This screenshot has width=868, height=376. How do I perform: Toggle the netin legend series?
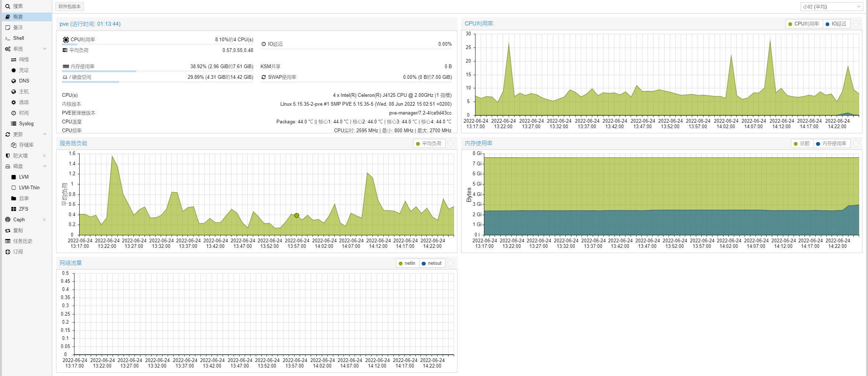click(x=407, y=263)
